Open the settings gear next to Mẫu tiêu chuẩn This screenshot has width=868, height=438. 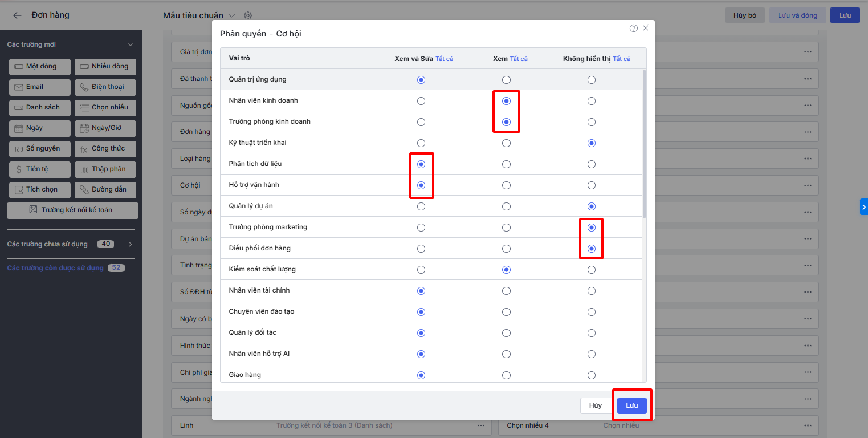[x=247, y=15]
